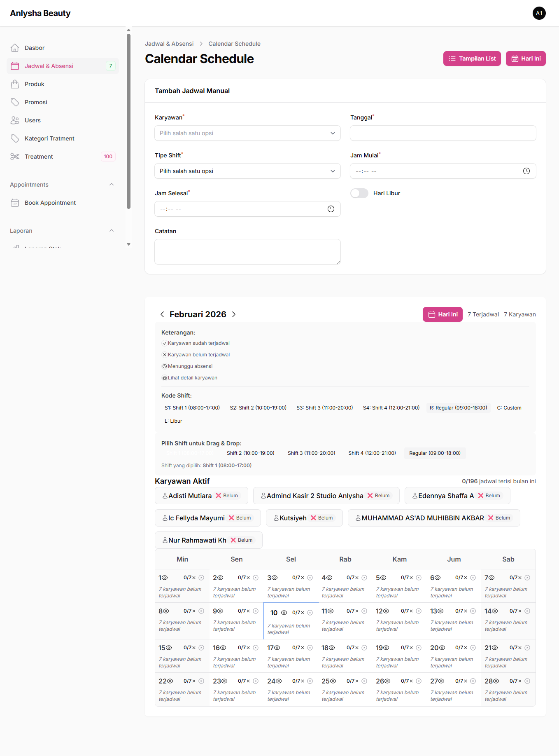Image resolution: width=559 pixels, height=756 pixels.
Task: Collapse the Appointments sidebar section
Action: [x=112, y=185]
